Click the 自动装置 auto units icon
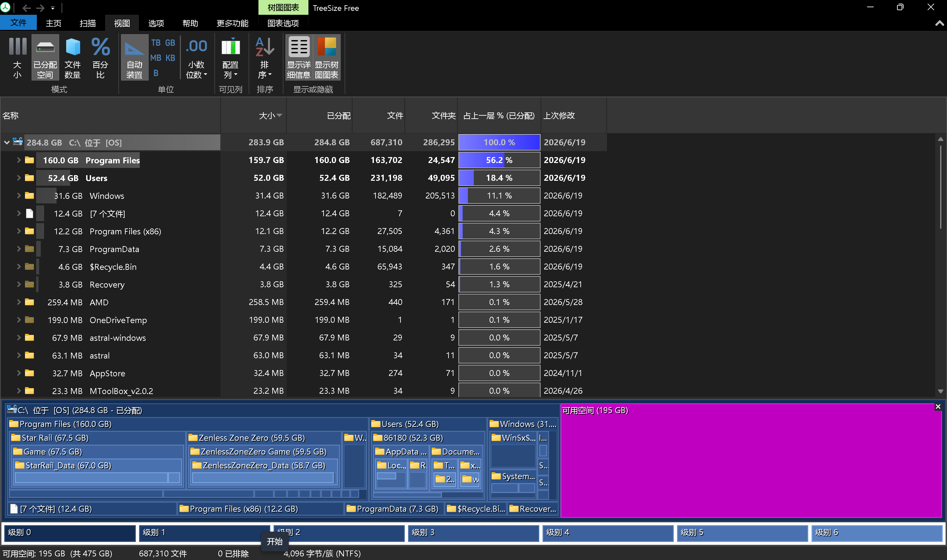The image size is (947, 560). pos(134,58)
